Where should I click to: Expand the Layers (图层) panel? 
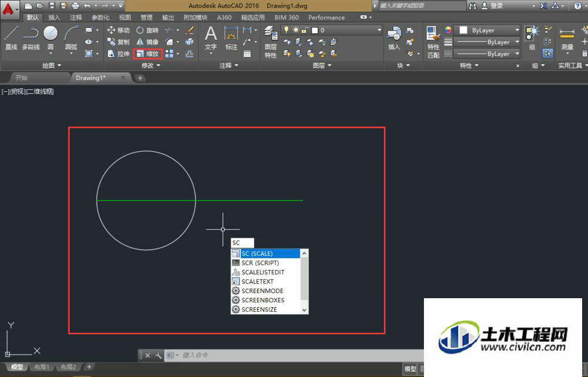click(322, 65)
